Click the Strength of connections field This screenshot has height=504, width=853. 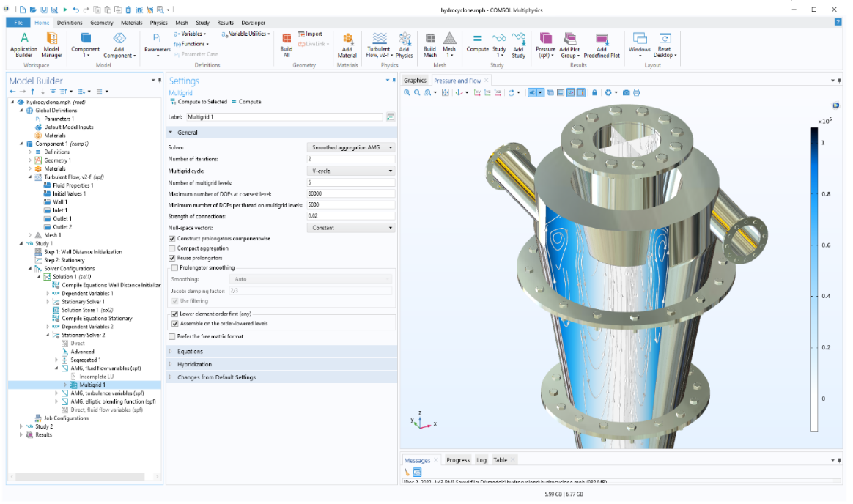click(x=351, y=216)
